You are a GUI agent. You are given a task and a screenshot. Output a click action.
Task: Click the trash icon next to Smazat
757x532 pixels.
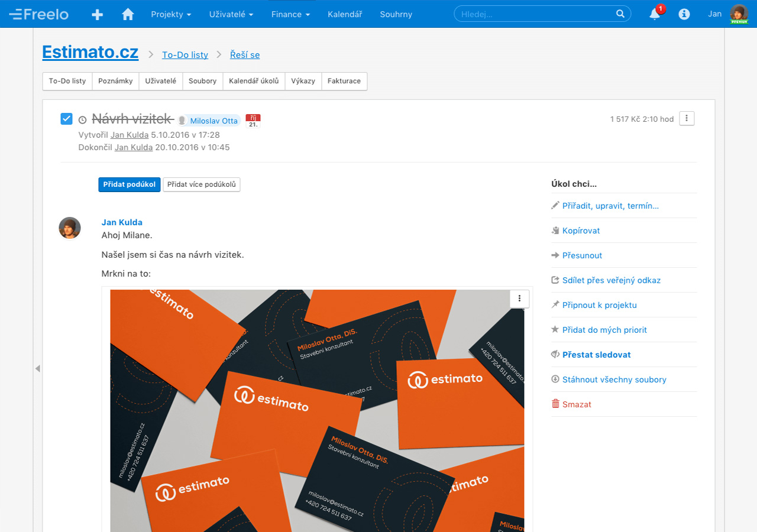tap(555, 404)
